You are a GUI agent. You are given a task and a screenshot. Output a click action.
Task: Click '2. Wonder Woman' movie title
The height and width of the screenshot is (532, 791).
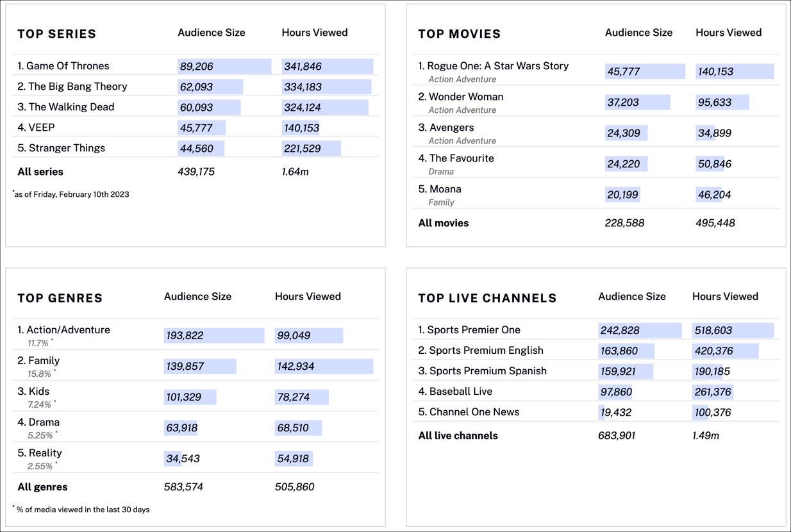coord(461,97)
